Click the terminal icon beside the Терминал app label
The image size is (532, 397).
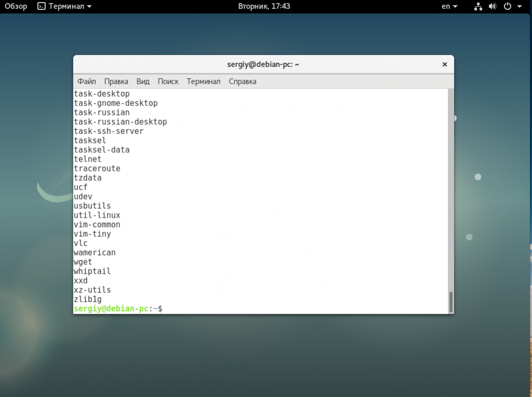(42, 6)
